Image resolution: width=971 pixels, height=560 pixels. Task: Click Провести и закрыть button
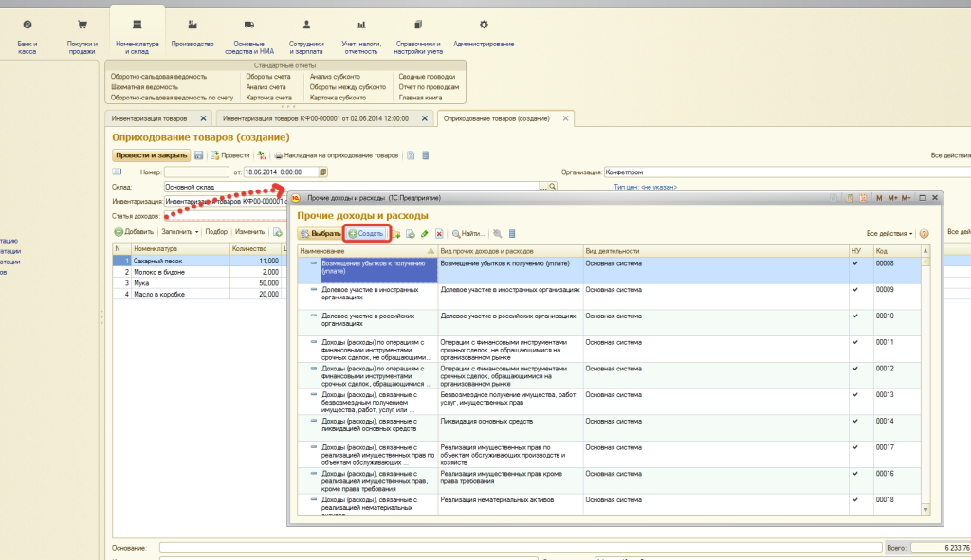151,155
